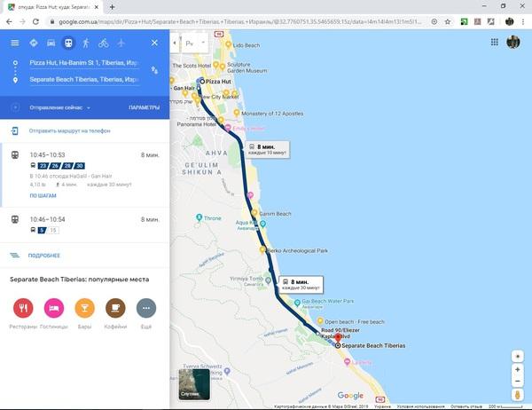This screenshot has height=410, width=532.
Task: Close the directions panel
Action: pos(154,43)
